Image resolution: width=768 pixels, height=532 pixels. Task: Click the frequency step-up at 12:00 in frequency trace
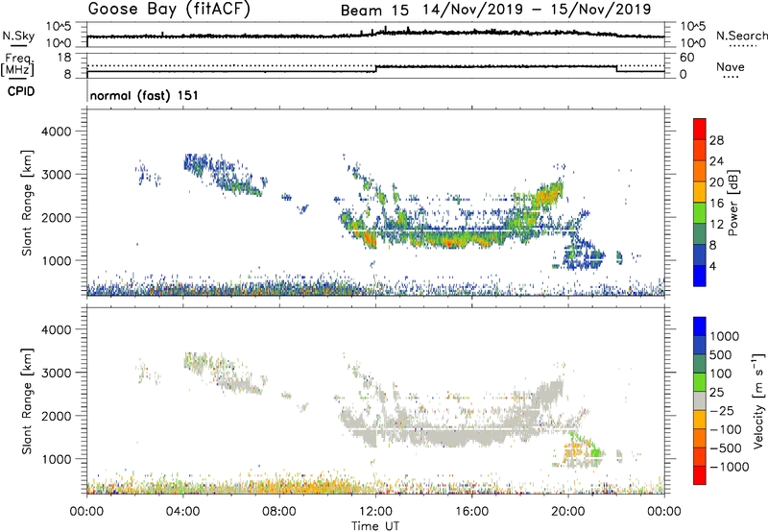tap(375, 69)
